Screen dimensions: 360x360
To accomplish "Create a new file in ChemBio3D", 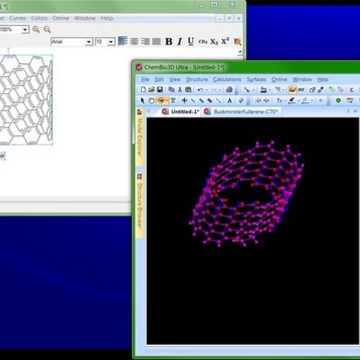I will point(143,89).
